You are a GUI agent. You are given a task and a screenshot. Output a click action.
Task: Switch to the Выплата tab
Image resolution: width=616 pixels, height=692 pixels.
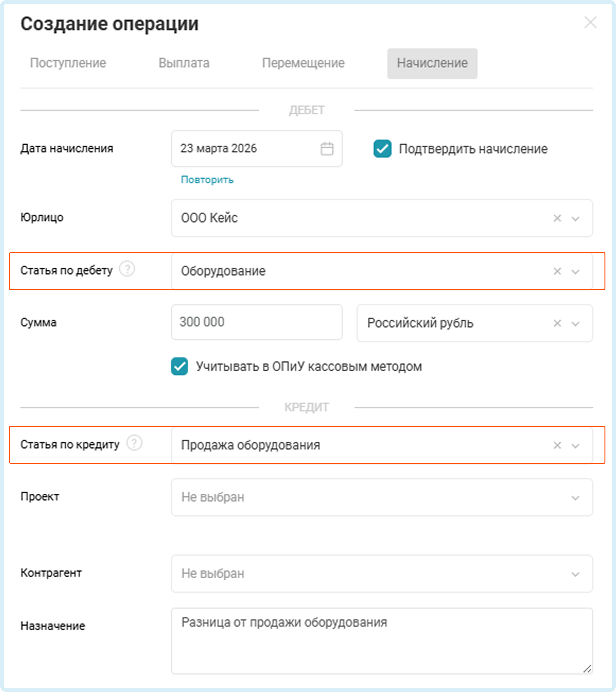pos(184,63)
